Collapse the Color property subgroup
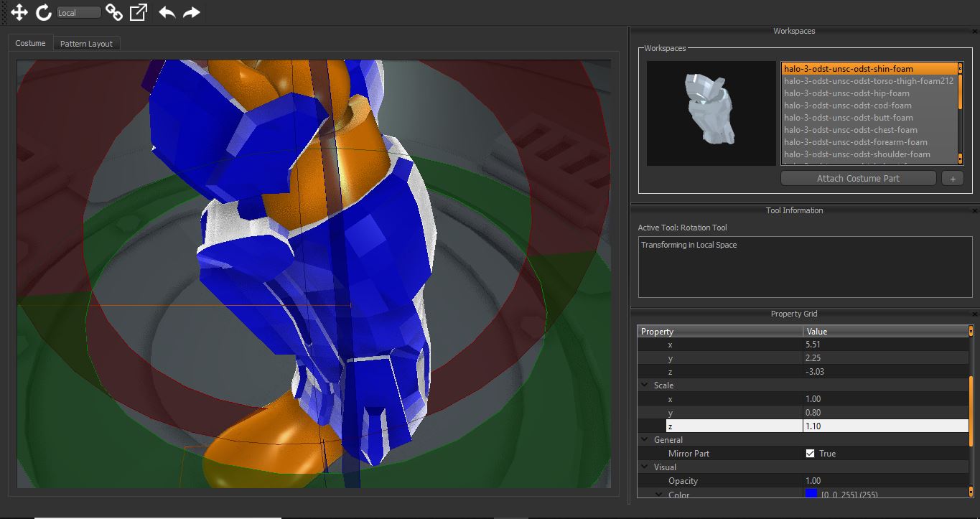980x519 pixels. pos(659,495)
